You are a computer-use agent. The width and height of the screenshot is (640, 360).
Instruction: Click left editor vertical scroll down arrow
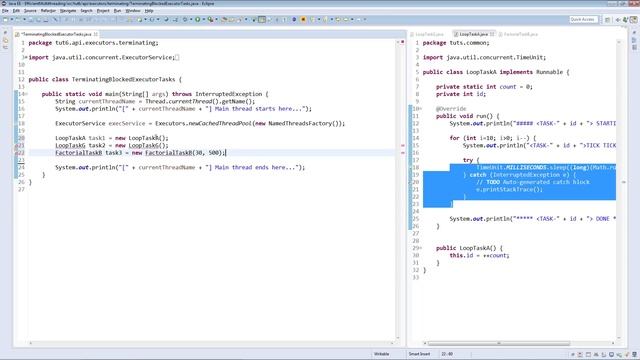pos(398,338)
